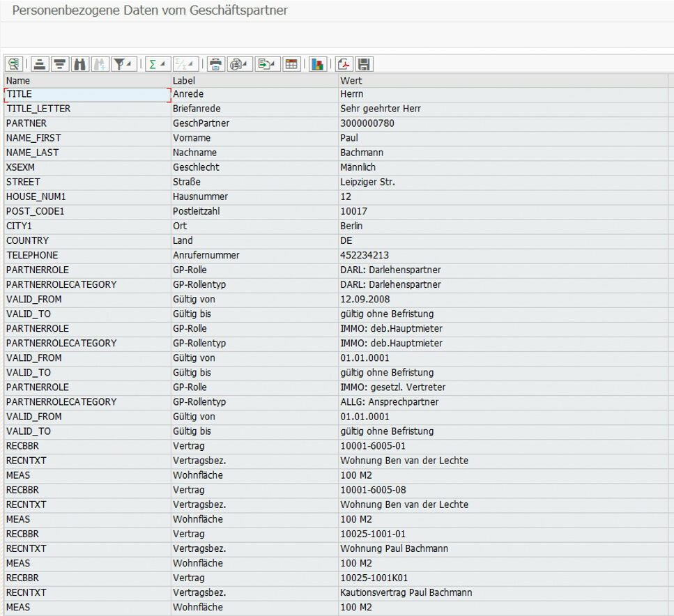This screenshot has height=616, width=674.
Task: Open Find with the binoculars icon
Action: click(x=79, y=64)
